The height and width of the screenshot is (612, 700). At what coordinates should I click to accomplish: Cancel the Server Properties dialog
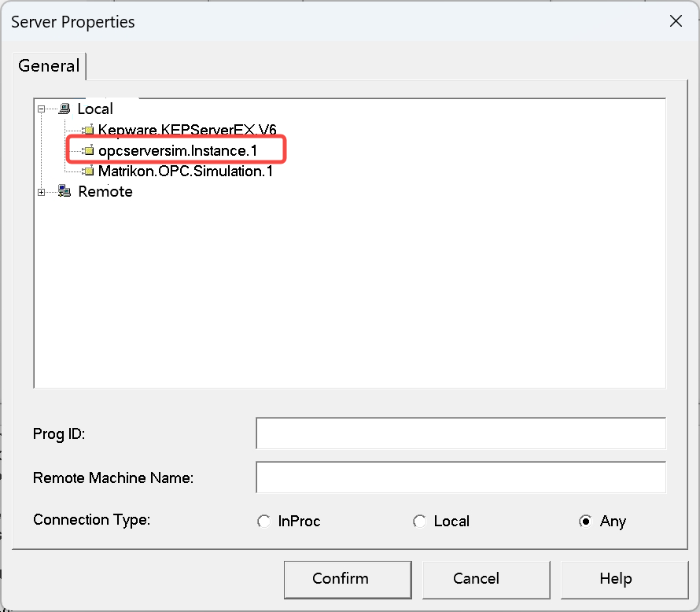point(476,579)
